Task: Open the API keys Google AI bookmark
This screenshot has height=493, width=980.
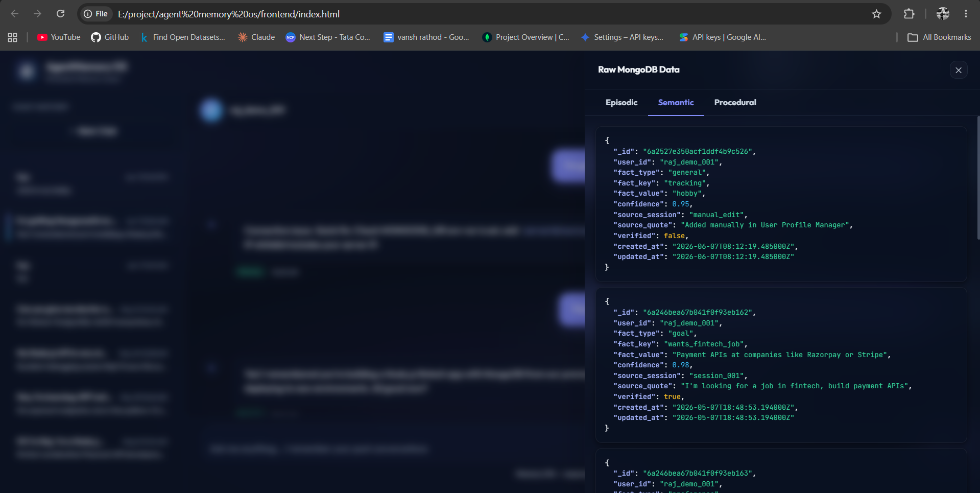Action: [723, 37]
